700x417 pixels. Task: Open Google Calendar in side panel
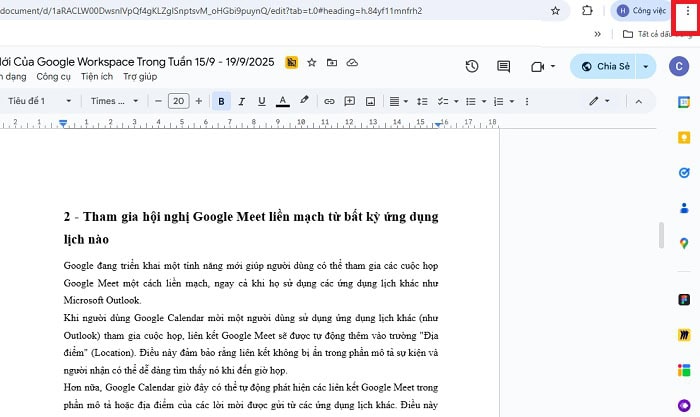pyautogui.click(x=684, y=102)
